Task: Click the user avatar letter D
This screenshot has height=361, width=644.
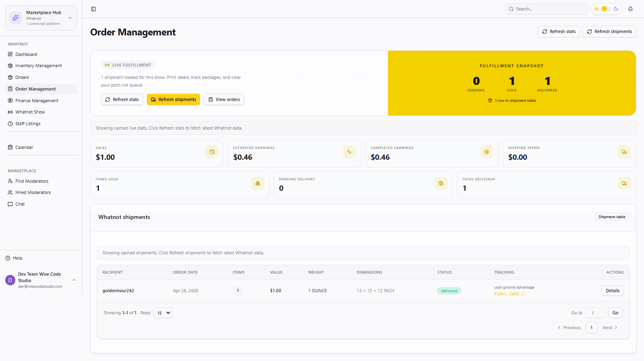Action: tap(10, 280)
